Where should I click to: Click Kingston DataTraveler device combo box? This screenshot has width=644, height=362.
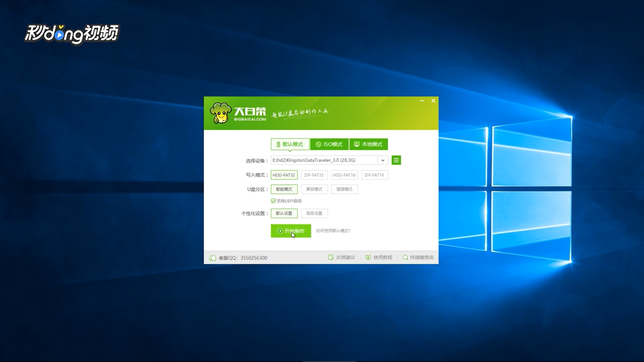324,160
